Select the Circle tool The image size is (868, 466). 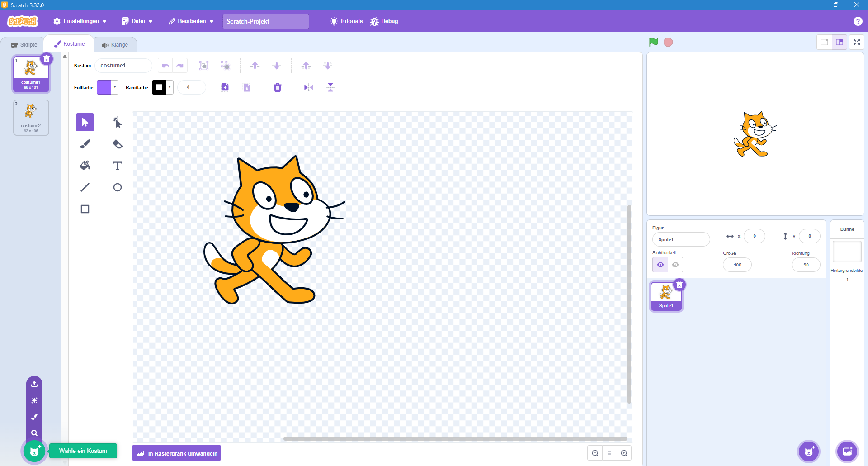tap(118, 187)
